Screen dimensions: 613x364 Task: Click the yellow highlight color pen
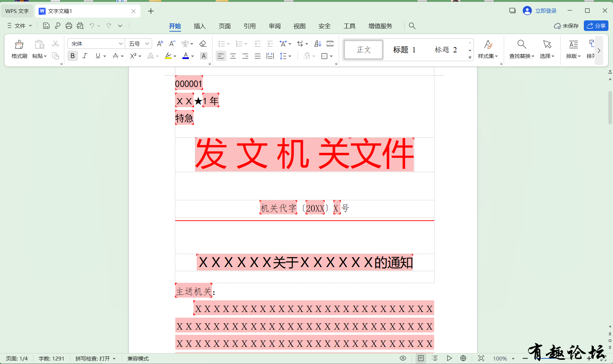click(x=168, y=56)
